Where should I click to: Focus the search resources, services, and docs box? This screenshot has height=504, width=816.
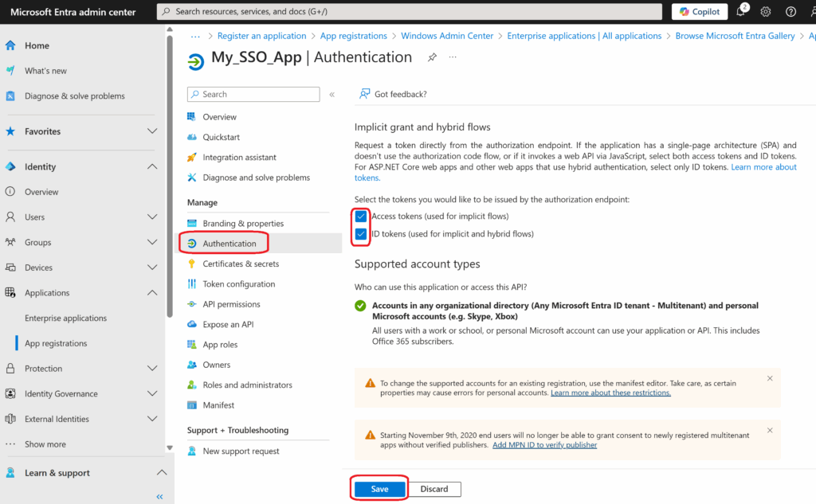(409, 11)
